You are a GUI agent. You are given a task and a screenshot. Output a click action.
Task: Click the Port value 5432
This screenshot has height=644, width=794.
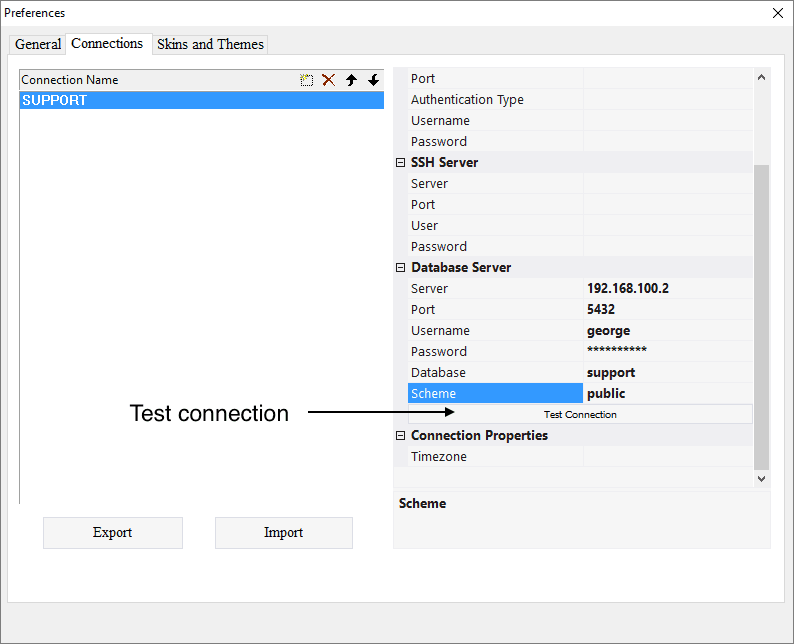point(667,310)
